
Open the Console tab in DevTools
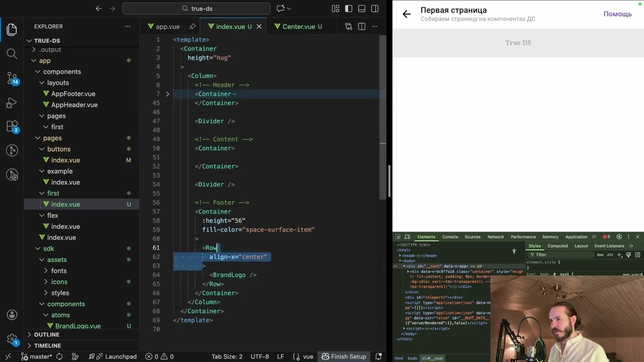450,237
